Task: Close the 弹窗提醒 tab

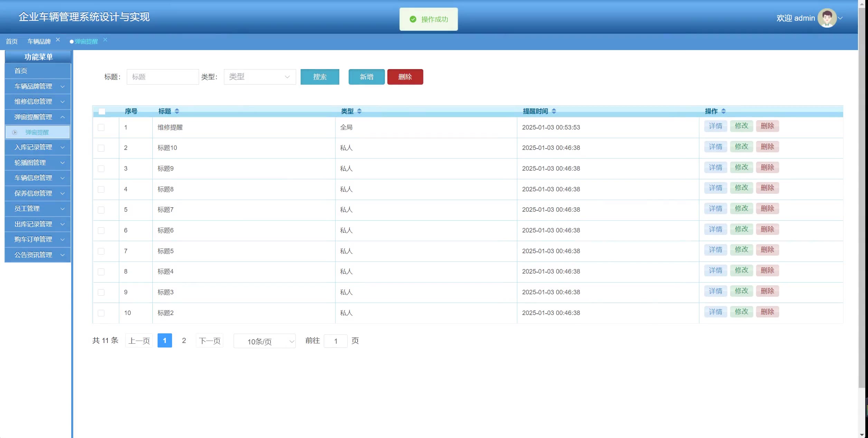Action: (x=105, y=40)
